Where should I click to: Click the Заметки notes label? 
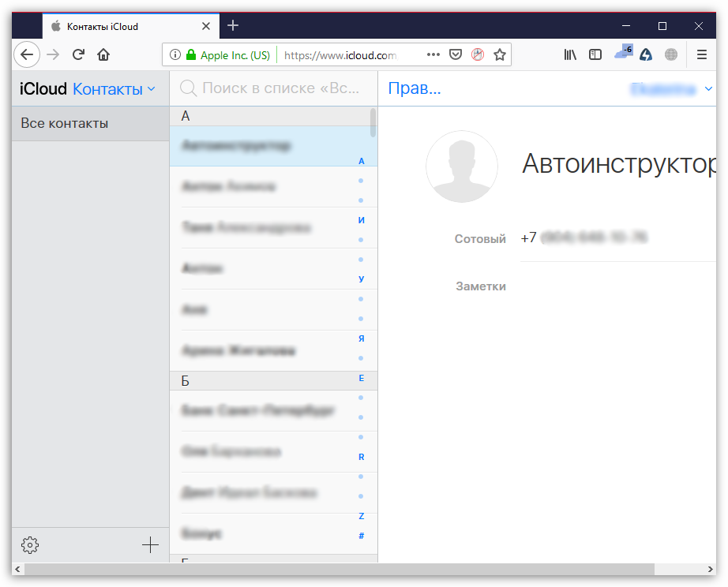pyautogui.click(x=481, y=286)
